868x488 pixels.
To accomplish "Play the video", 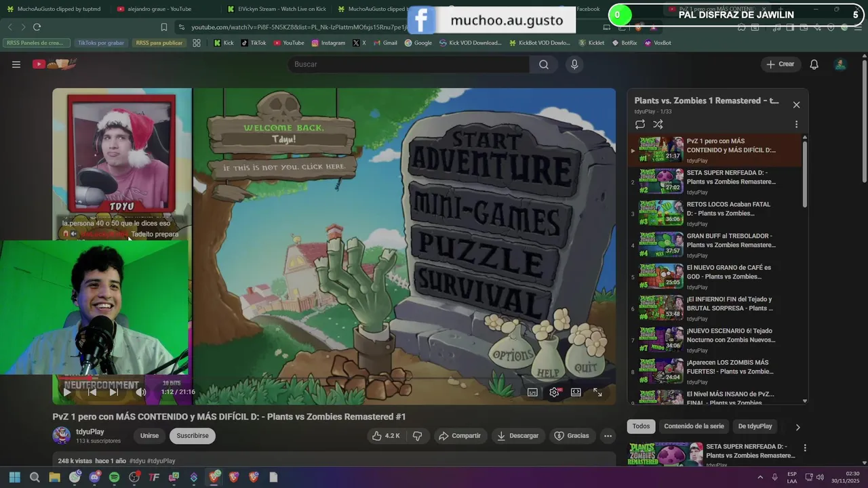I will (x=67, y=392).
